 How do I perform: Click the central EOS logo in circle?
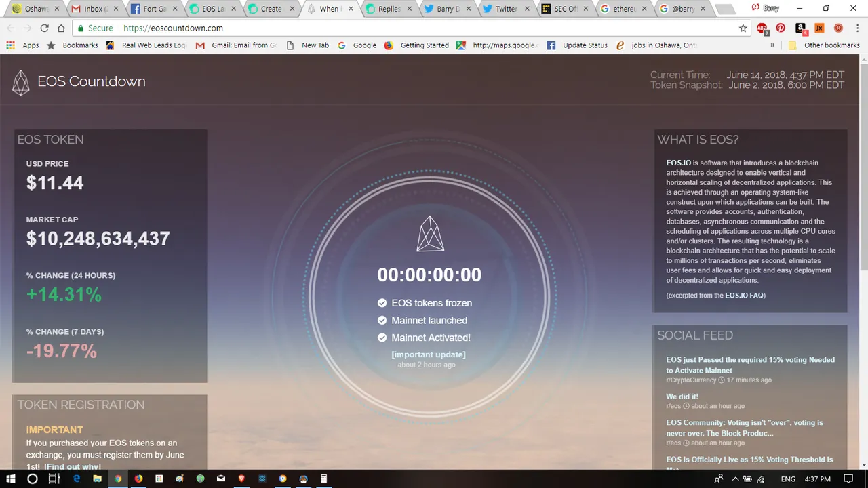[x=430, y=234]
